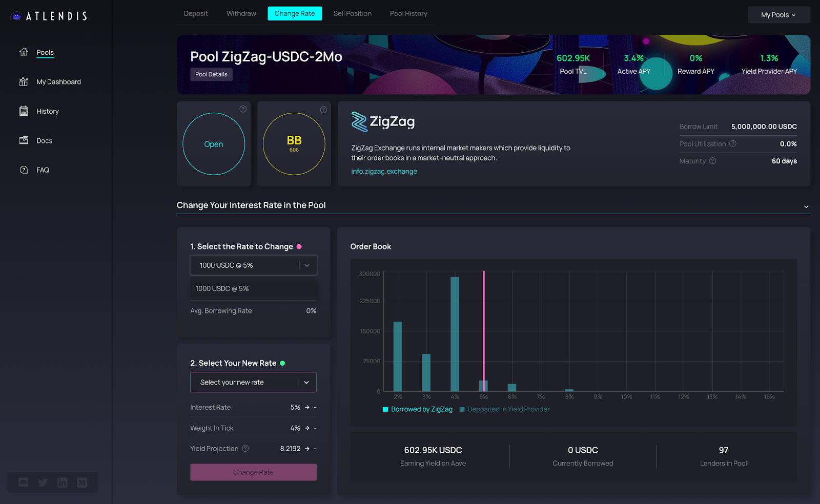Click the FAQ question mark icon

[x=24, y=170]
